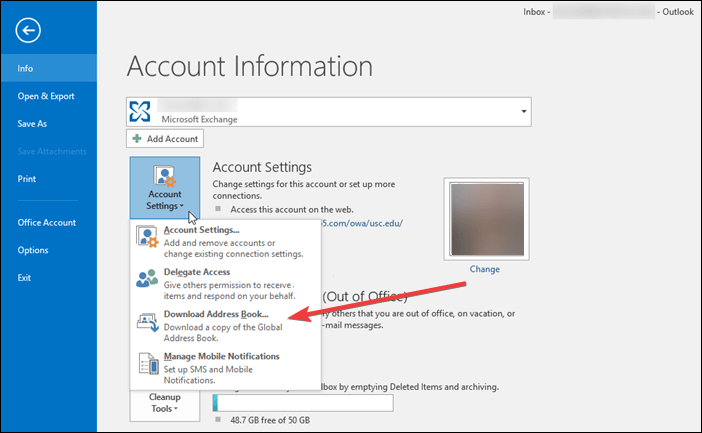Screen dimensions: 702x433
Task: Click the 'Account Settings' section heading
Action: pos(262,167)
